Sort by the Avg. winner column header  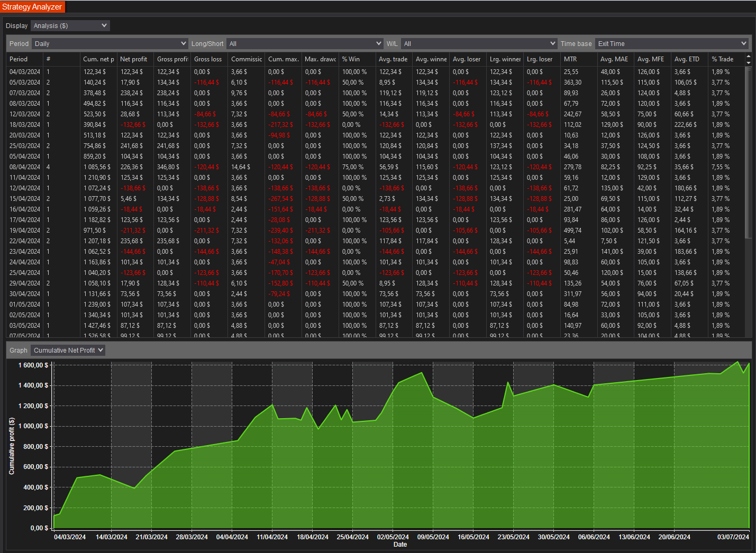tap(431, 59)
